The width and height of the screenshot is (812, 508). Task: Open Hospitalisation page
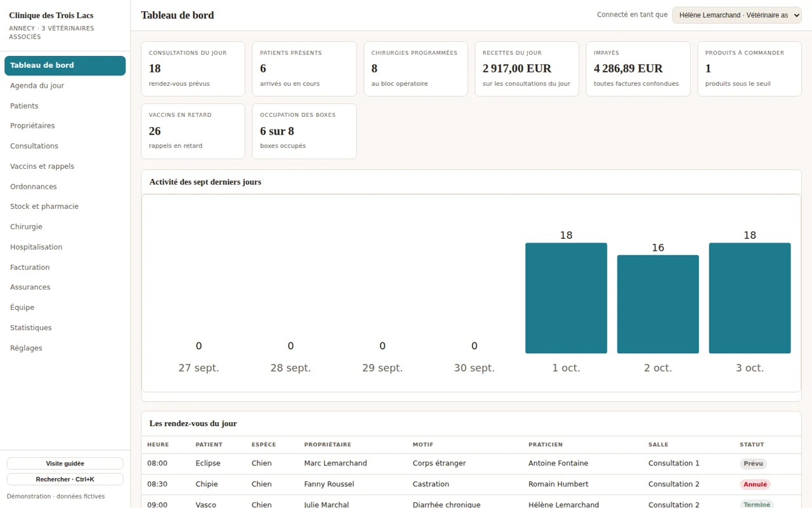(x=65, y=247)
